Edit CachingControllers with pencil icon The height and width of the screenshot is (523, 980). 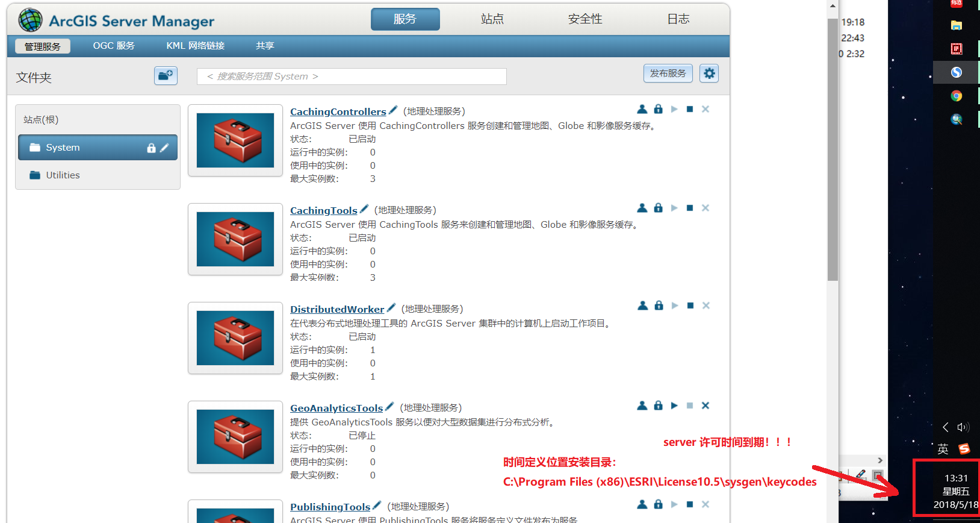pos(393,110)
